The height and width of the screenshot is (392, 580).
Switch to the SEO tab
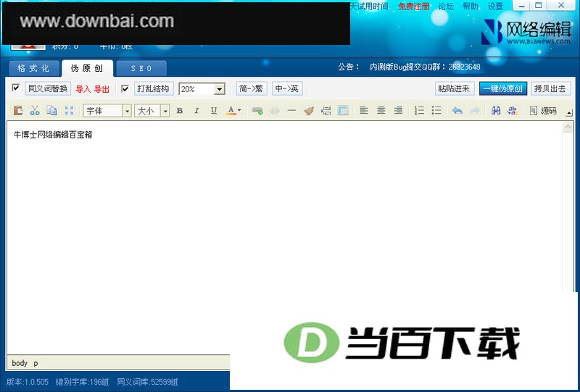point(141,68)
